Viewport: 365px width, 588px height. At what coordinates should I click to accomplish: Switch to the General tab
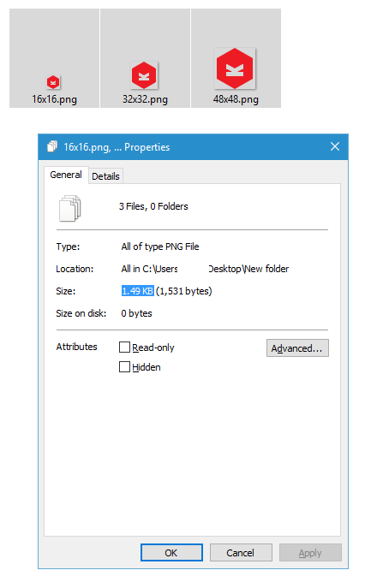[x=66, y=175]
